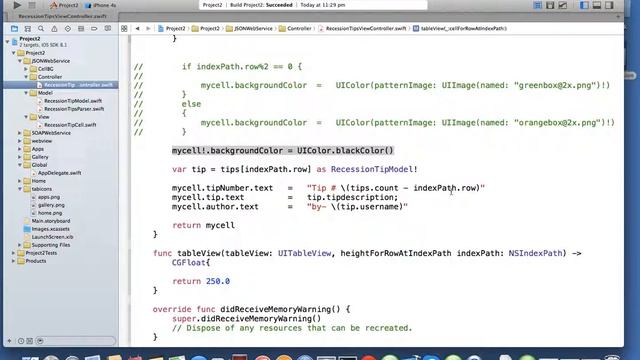
Task: Click RecessionTipsViewController.swift in jump bar
Action: coord(362,29)
